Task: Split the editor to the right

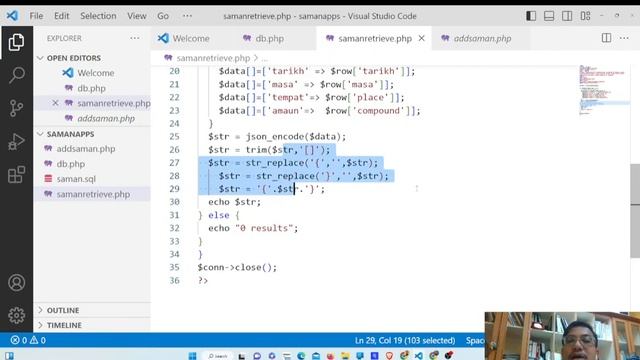Action: coord(606,38)
